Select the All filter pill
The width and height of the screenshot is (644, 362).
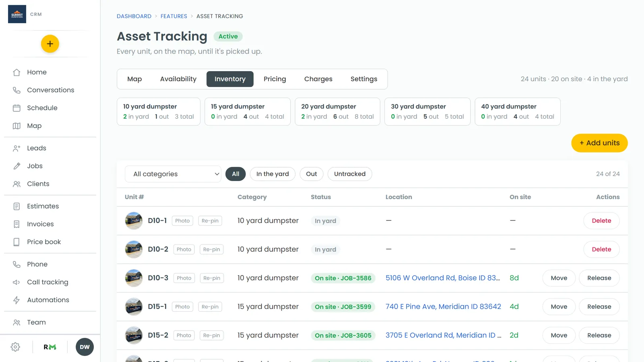click(x=235, y=174)
